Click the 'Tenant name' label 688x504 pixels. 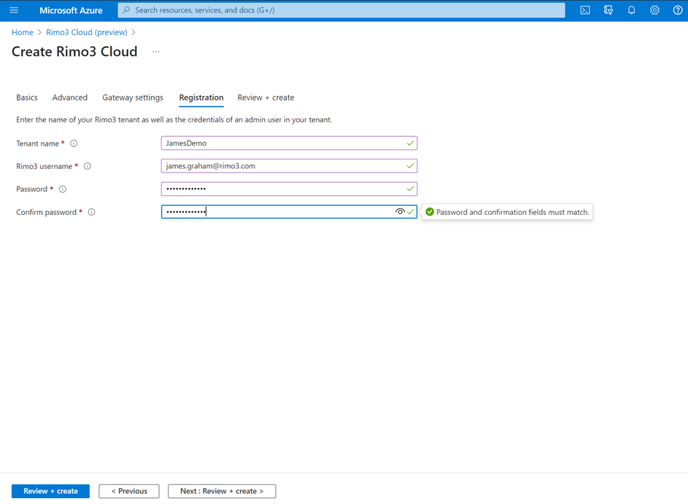pos(37,143)
